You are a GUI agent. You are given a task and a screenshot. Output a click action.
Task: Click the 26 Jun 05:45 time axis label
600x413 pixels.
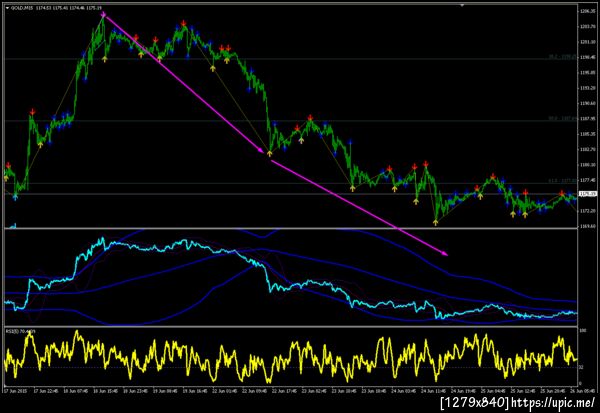pyautogui.click(x=584, y=391)
